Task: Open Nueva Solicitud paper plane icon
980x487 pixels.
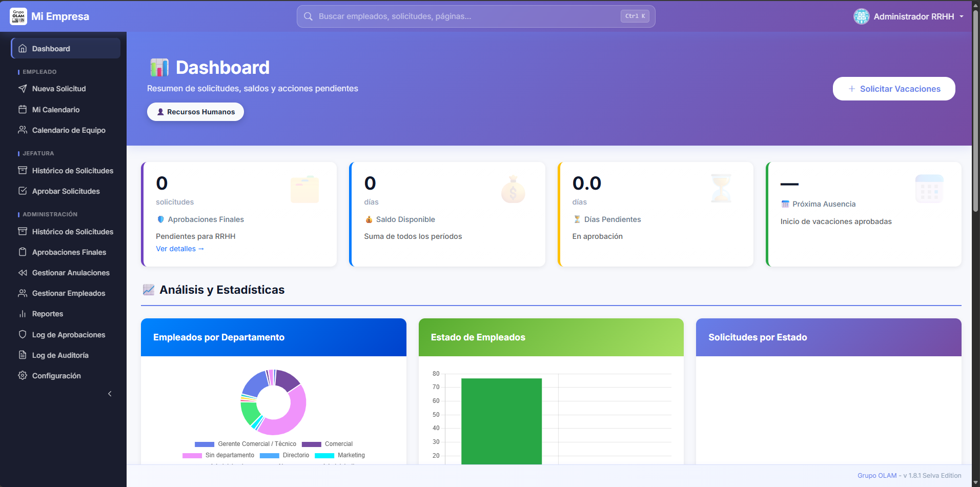Action: pyautogui.click(x=23, y=89)
